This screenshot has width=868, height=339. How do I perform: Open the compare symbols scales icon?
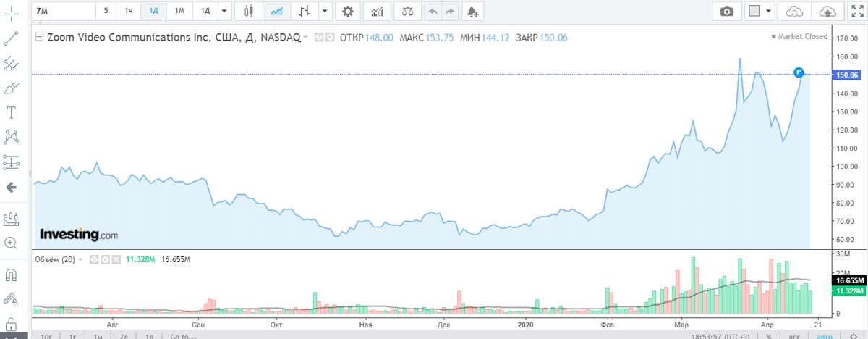tap(408, 11)
